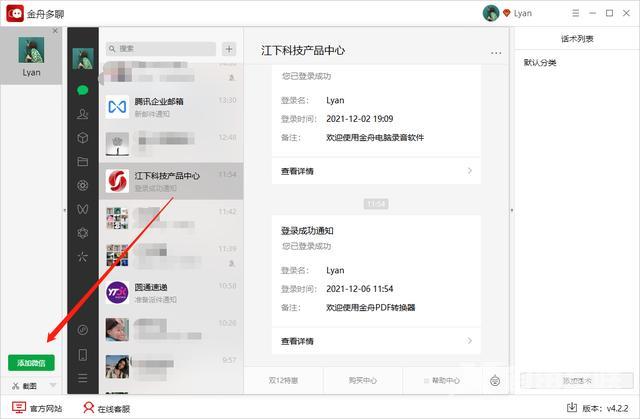640x419 pixels.
Task: Click the 帮助中心 menu tab
Action: pos(442,380)
